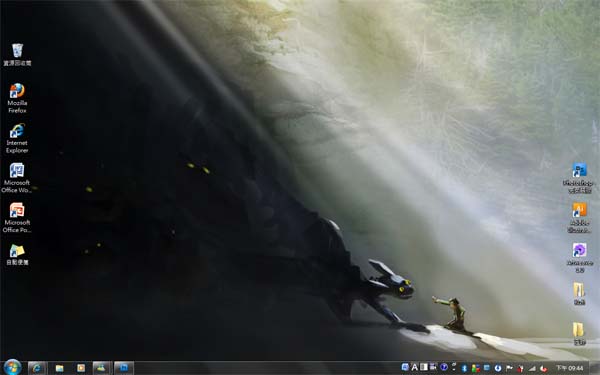Click the Bluetooth tray icon
The width and height of the screenshot is (600, 375).
464,368
